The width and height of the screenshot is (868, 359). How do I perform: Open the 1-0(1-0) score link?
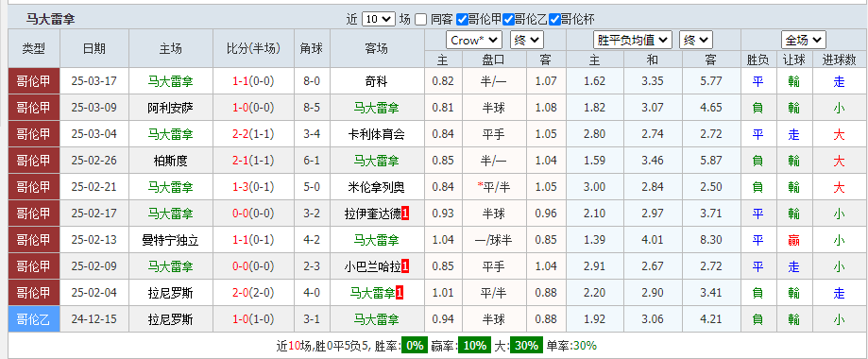pos(253,319)
